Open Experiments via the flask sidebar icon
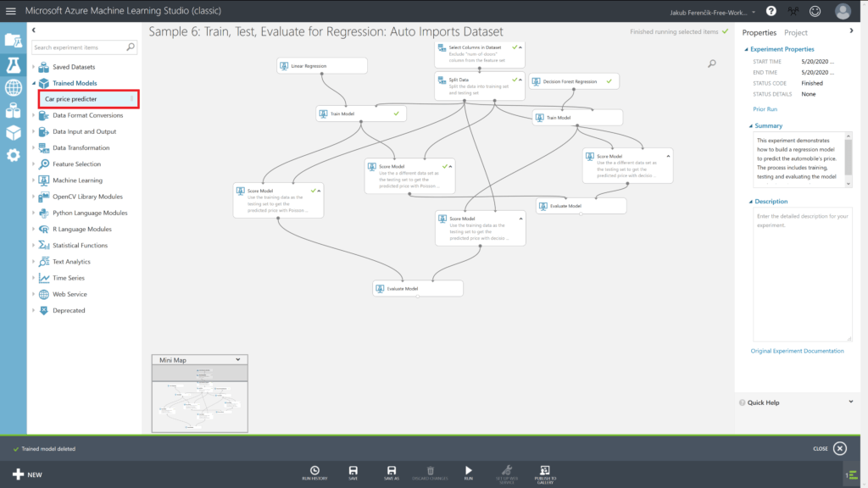This screenshot has height=488, width=868. [13, 64]
